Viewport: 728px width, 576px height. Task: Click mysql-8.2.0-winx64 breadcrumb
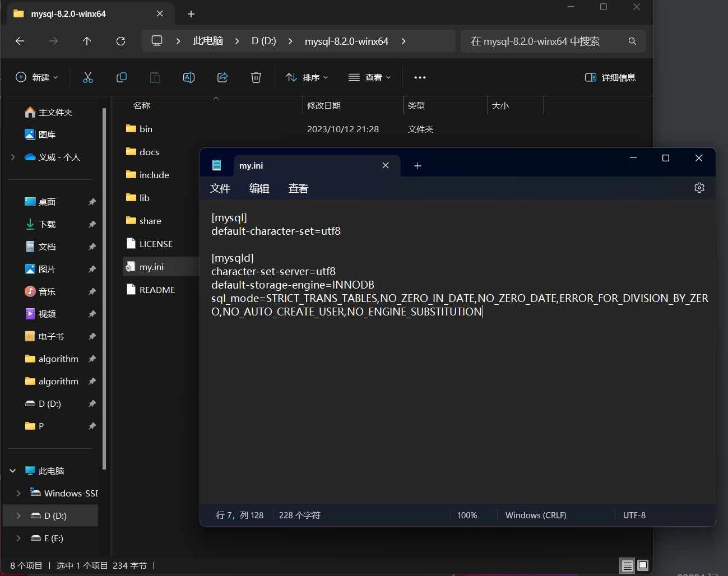click(346, 41)
